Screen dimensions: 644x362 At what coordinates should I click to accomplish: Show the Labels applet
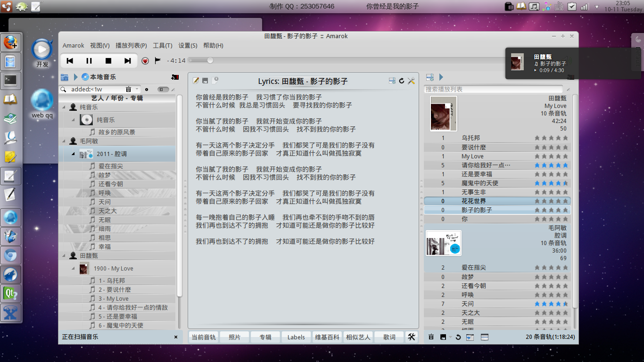point(296,337)
